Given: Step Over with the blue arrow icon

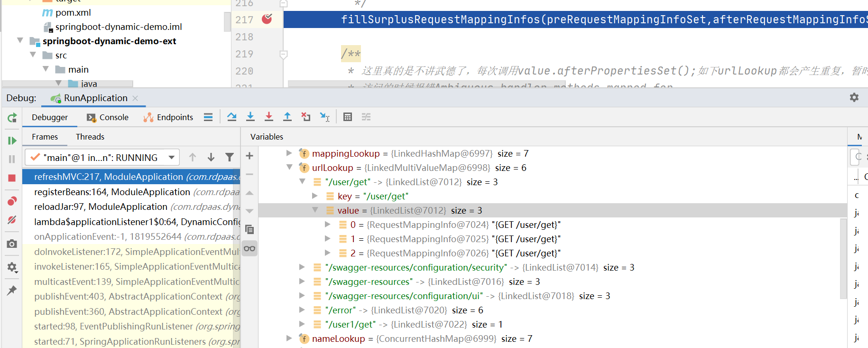Looking at the screenshot, I should tap(231, 117).
